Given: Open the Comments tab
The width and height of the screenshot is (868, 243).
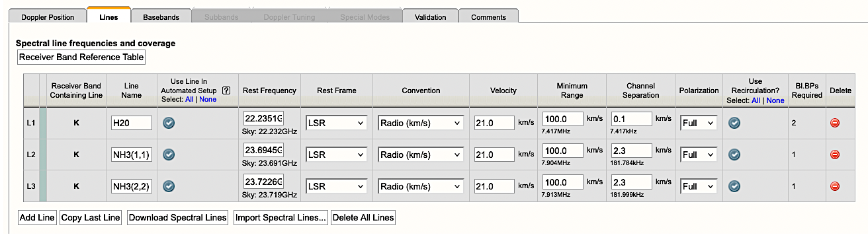Looking at the screenshot, I should tap(488, 17).
